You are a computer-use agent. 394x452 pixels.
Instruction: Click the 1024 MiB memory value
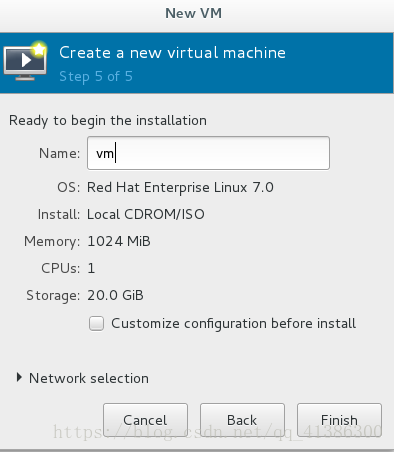119,241
